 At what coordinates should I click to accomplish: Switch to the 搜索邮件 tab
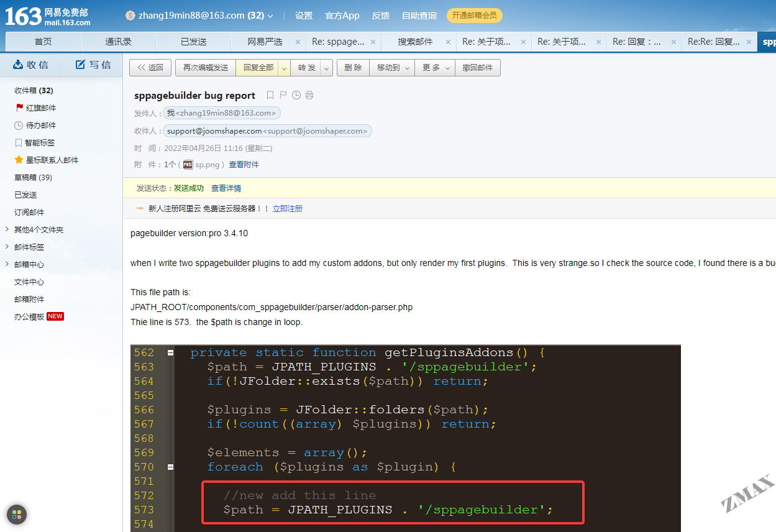tap(415, 42)
